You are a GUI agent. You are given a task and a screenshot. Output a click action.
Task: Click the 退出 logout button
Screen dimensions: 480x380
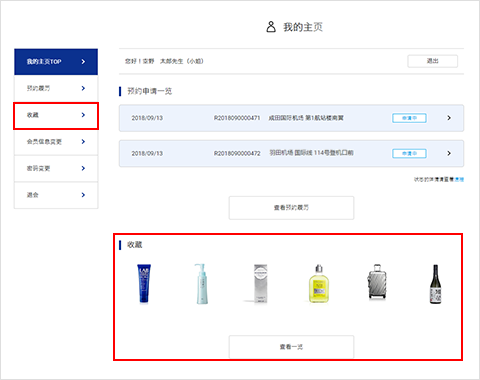(x=432, y=61)
